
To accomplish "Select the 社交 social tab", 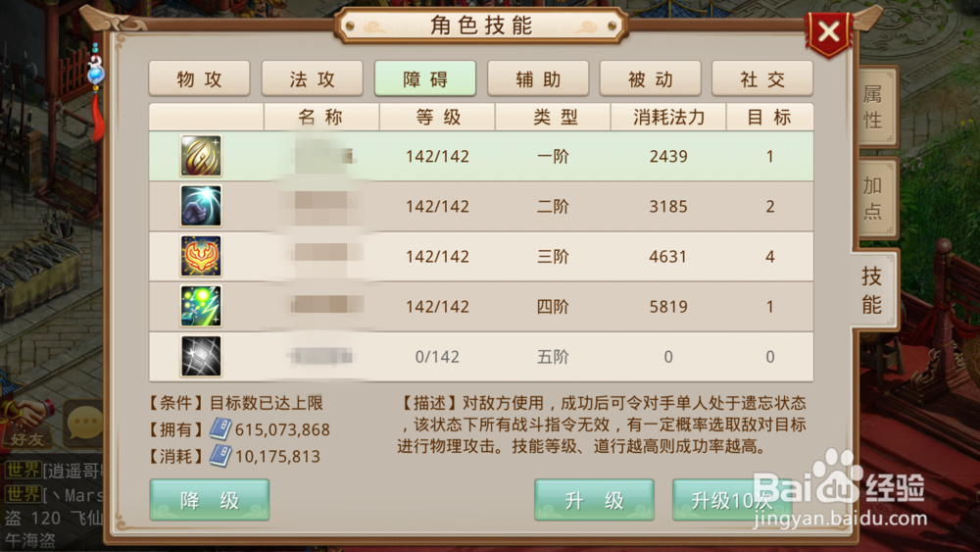I will (762, 78).
